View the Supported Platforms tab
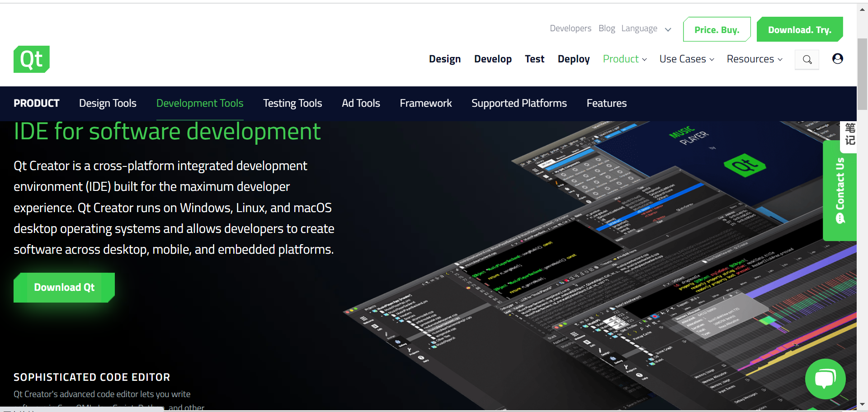The width and height of the screenshot is (868, 412). pos(519,103)
